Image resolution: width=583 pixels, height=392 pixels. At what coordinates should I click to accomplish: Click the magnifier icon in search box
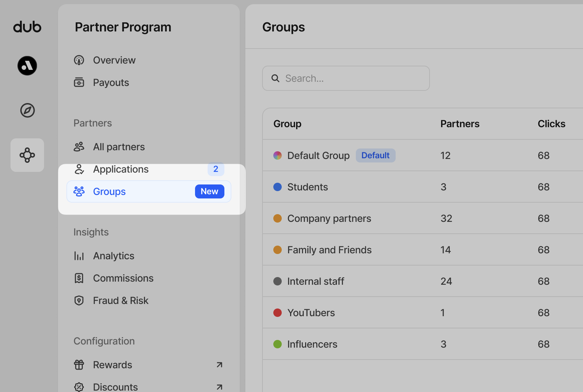275,78
